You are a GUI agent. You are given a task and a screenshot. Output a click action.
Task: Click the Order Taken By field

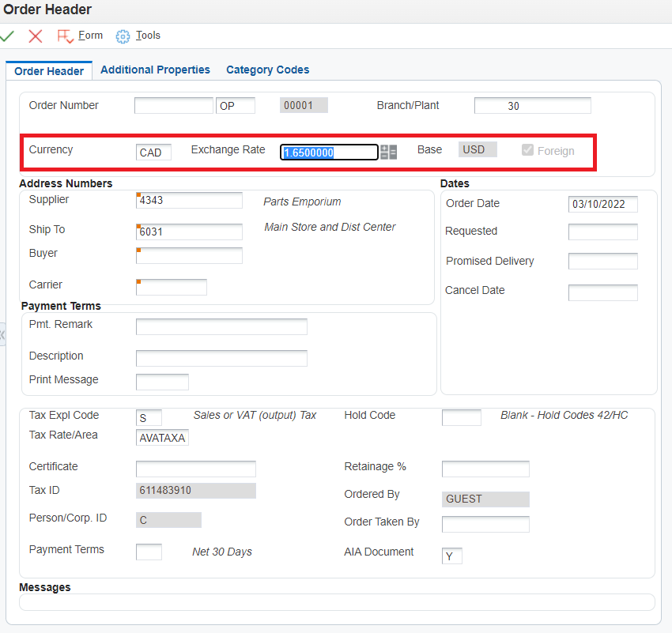pyautogui.click(x=485, y=524)
